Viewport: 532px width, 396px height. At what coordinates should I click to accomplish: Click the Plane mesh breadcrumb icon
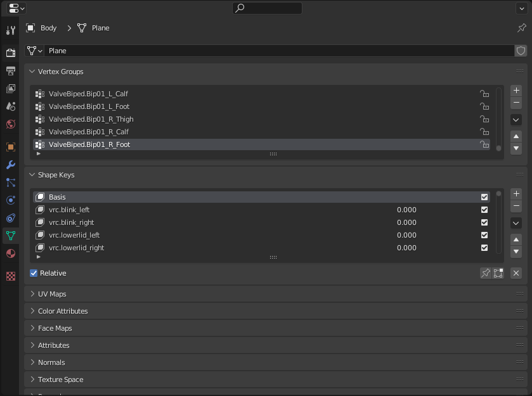click(82, 28)
